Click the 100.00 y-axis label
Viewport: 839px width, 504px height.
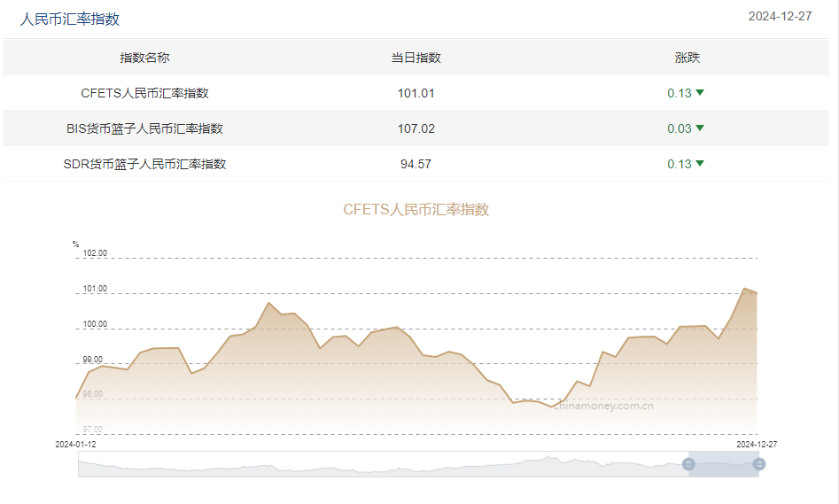[95, 323]
